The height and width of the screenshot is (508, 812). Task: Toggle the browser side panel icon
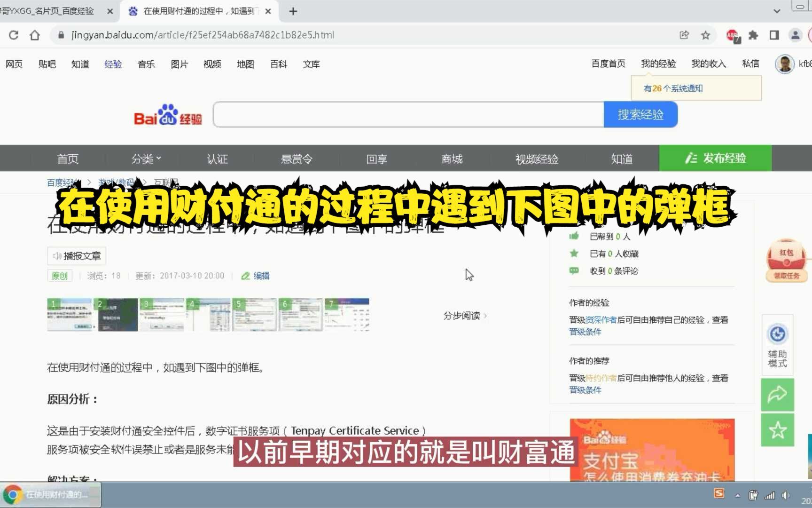click(x=774, y=35)
